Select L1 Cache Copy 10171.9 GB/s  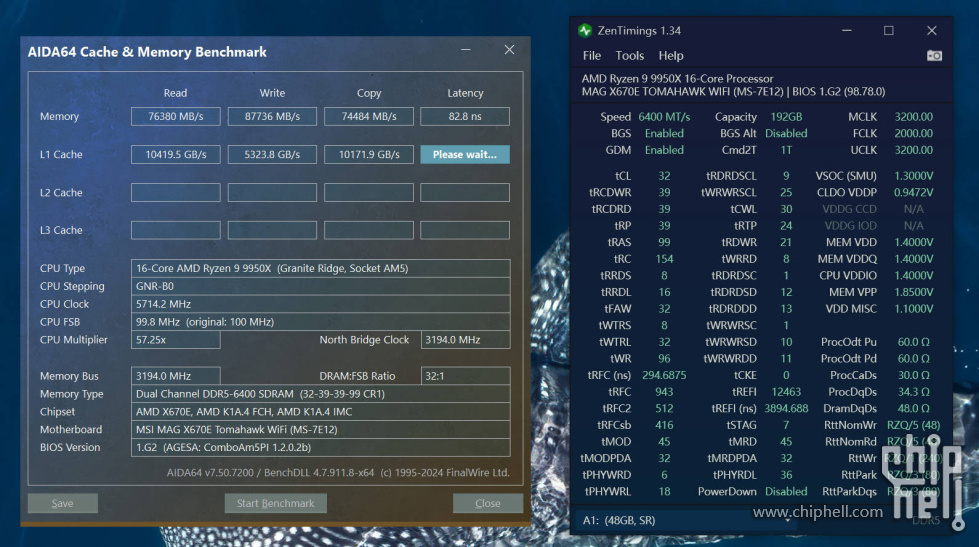pyautogui.click(x=368, y=154)
